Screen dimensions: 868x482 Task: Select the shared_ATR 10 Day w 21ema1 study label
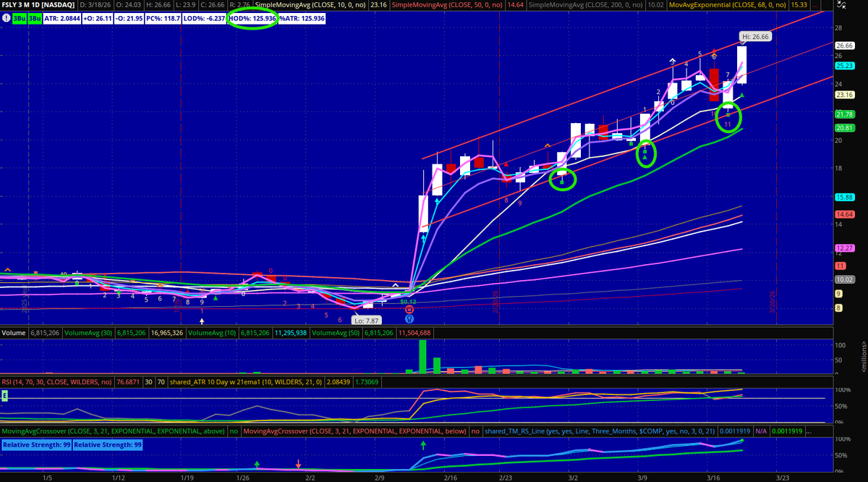click(x=246, y=382)
